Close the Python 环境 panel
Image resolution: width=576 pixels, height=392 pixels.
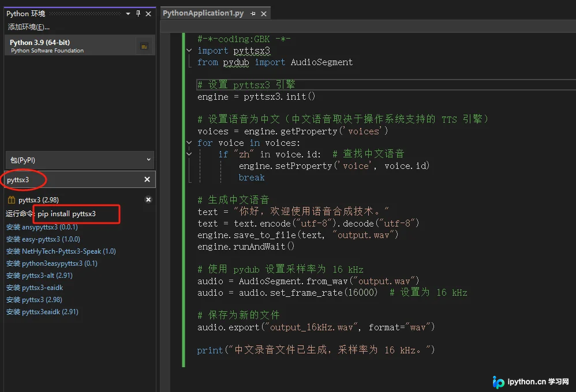coord(148,14)
